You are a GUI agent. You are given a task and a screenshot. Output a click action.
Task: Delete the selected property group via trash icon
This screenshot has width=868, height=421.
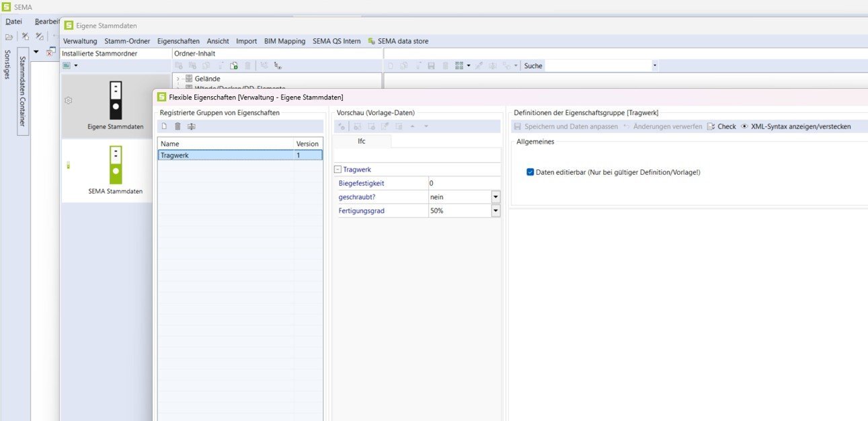177,126
